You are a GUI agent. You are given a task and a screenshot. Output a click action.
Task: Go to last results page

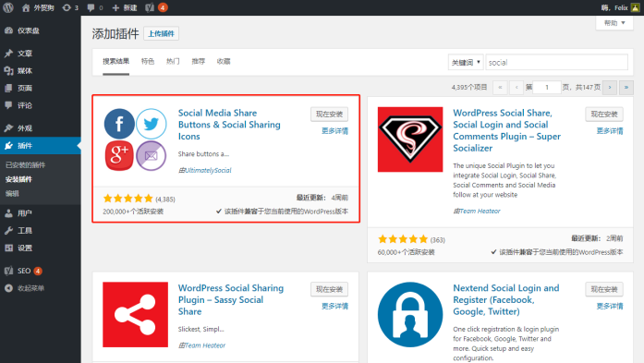tap(626, 87)
